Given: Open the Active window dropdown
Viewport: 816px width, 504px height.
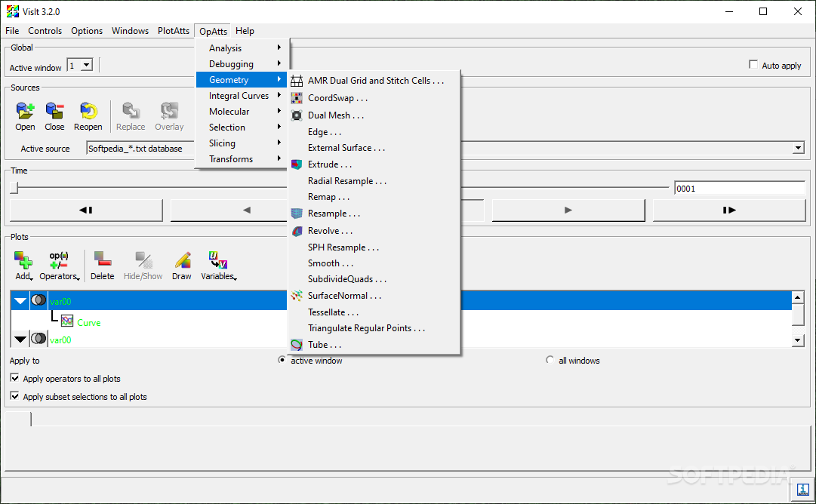Looking at the screenshot, I should click(80, 65).
